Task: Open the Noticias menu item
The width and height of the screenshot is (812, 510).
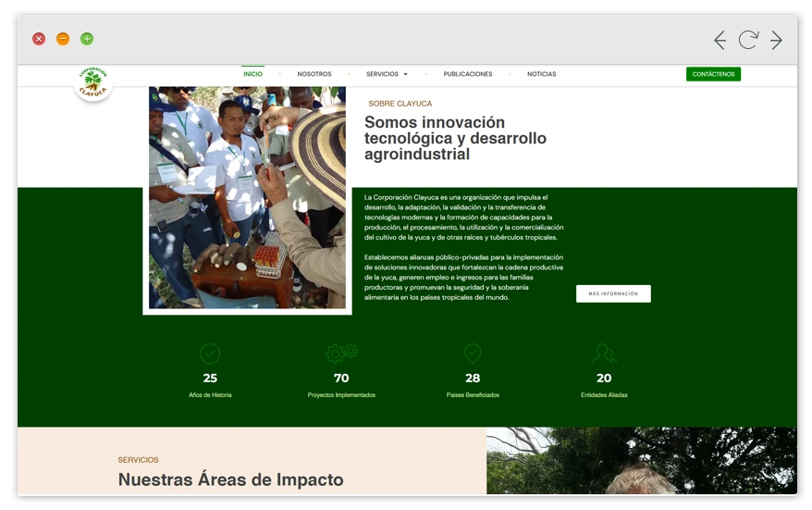Action: [542, 74]
